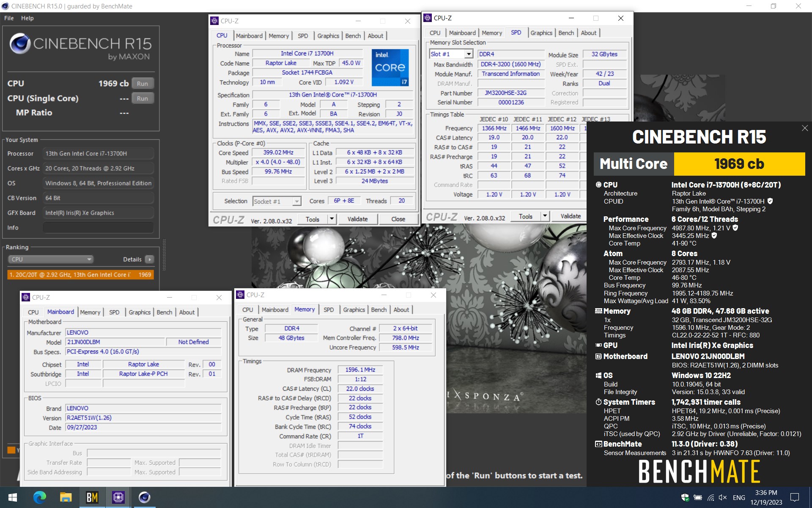This screenshot has height=508, width=812.
Task: Run the CPU Single Core benchmark
Action: tap(143, 98)
